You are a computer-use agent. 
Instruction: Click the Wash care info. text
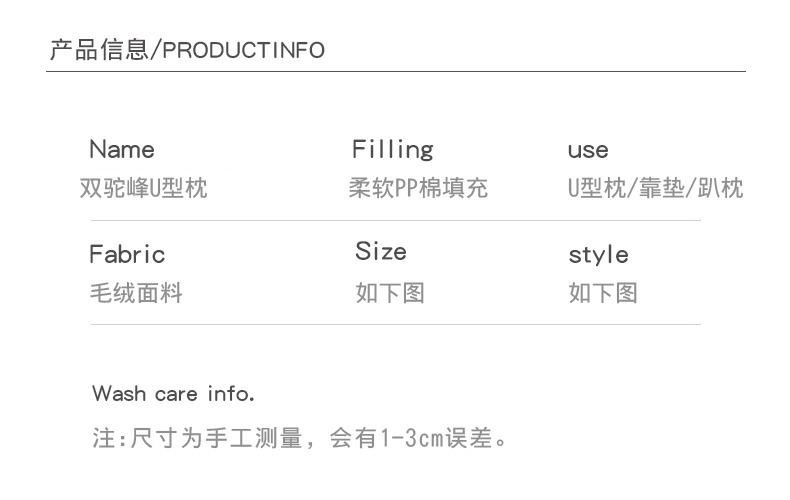tap(173, 393)
